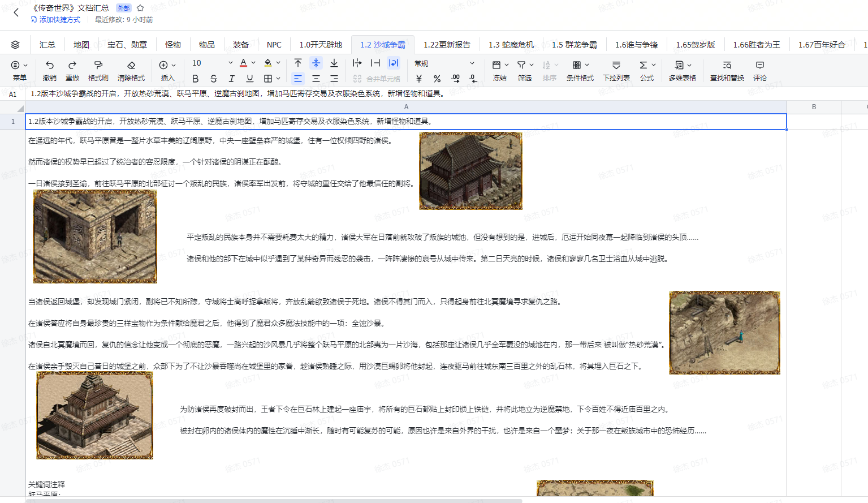
Task: Open find and replace
Action: click(x=727, y=71)
